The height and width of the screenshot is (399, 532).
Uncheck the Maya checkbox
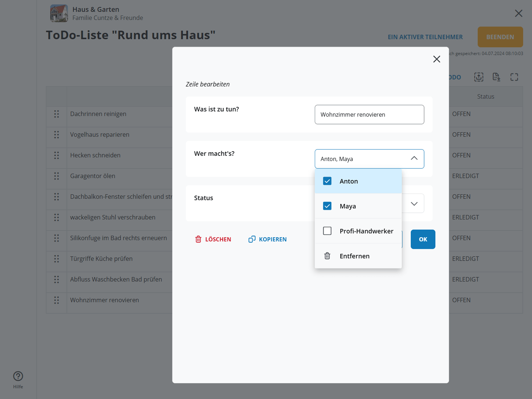(327, 206)
